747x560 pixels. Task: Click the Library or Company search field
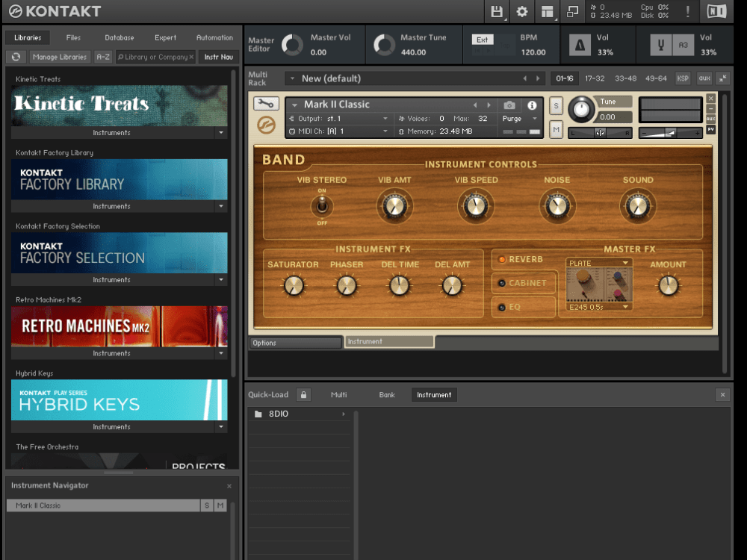(x=155, y=57)
